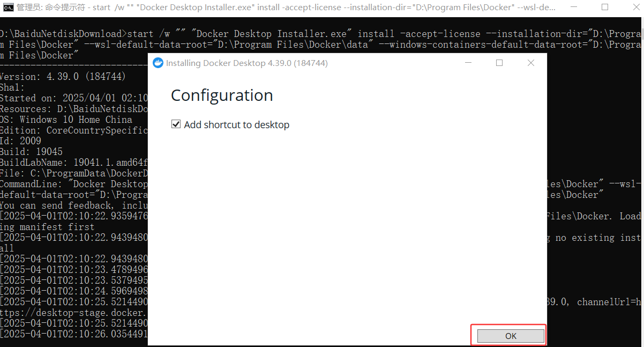Viewport: 644px width, 347px height.
Task: Click 'ing manifest first' console line
Action: pos(47,227)
